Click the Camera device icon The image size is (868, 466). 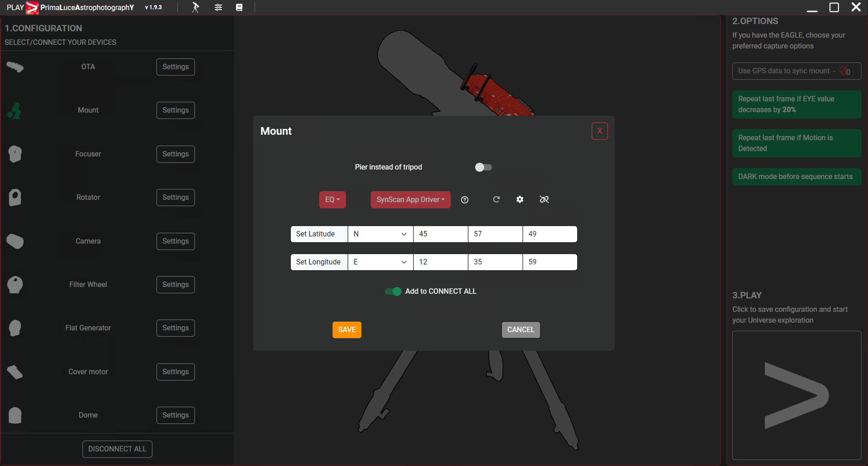point(15,241)
